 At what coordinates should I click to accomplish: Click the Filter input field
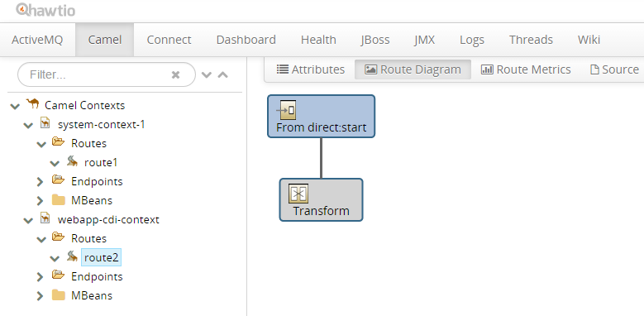point(107,74)
